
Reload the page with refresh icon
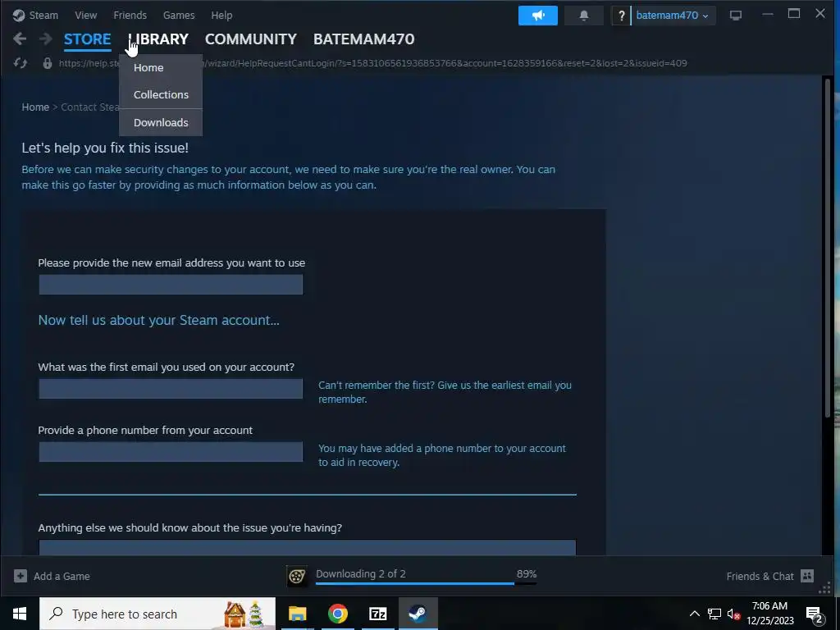click(x=21, y=63)
